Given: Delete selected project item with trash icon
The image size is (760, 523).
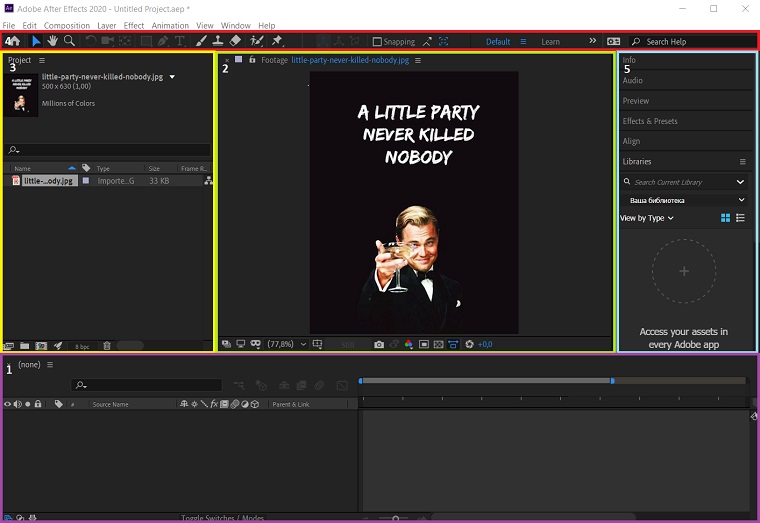Looking at the screenshot, I should tap(107, 346).
